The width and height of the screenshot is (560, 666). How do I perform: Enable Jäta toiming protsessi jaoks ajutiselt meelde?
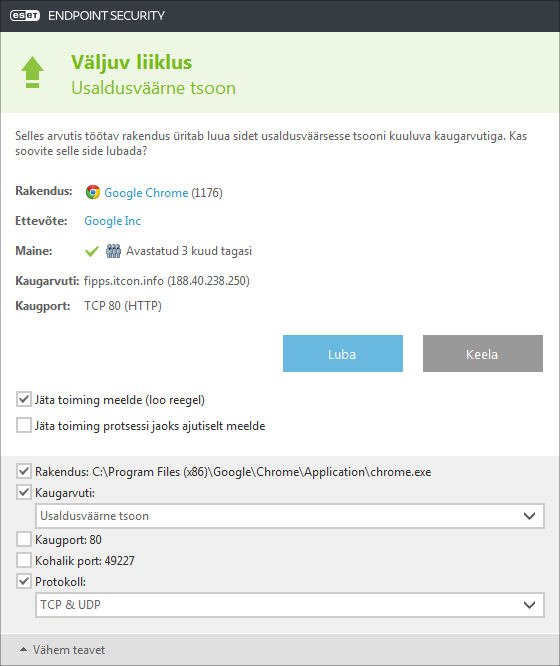[x=24, y=425]
